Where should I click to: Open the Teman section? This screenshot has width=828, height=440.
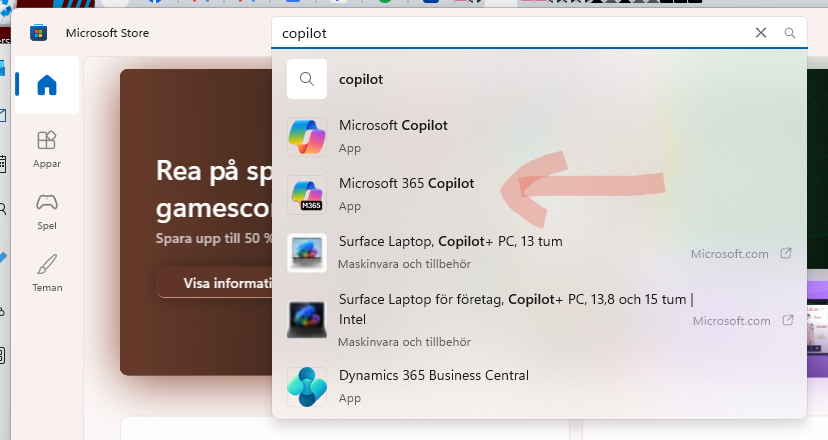[47, 273]
